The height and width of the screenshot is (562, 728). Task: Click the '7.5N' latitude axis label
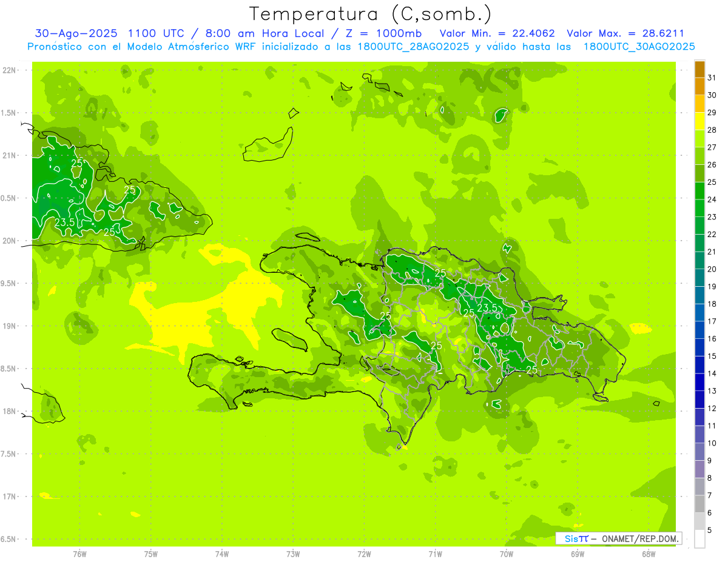9,453
